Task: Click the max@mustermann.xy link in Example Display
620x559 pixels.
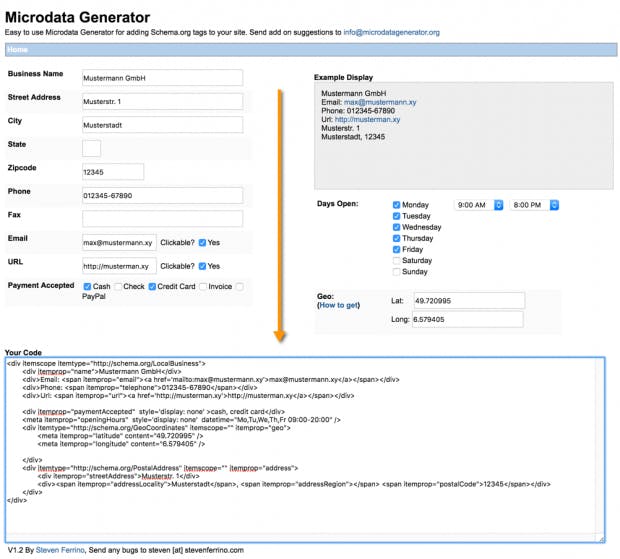Action: (380, 102)
